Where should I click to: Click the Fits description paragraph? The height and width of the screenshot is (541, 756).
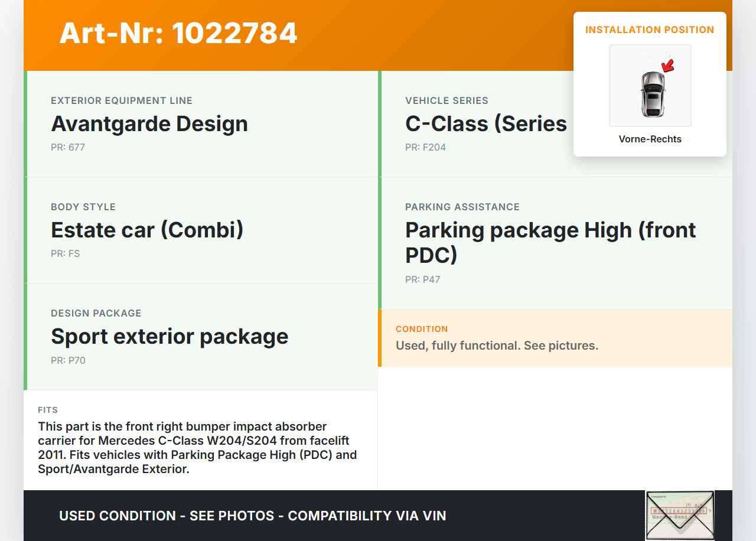pyautogui.click(x=198, y=448)
